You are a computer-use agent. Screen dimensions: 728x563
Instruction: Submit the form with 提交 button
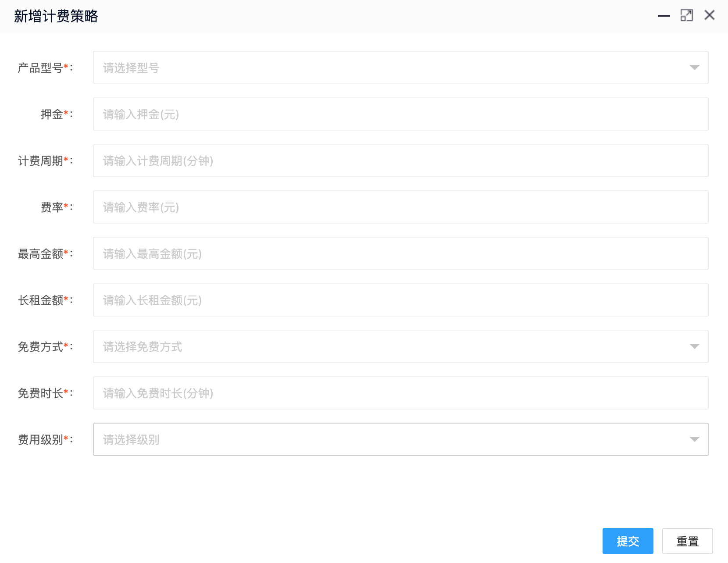click(x=628, y=541)
